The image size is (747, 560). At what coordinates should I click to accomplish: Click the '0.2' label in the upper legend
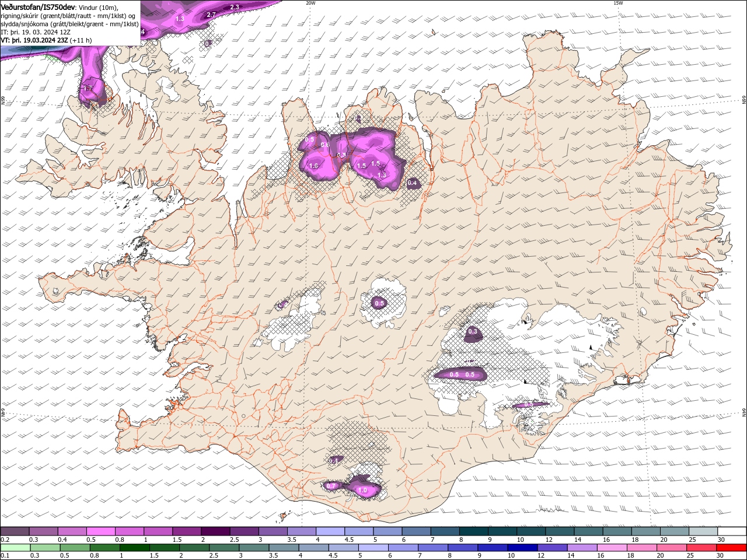point(5,540)
